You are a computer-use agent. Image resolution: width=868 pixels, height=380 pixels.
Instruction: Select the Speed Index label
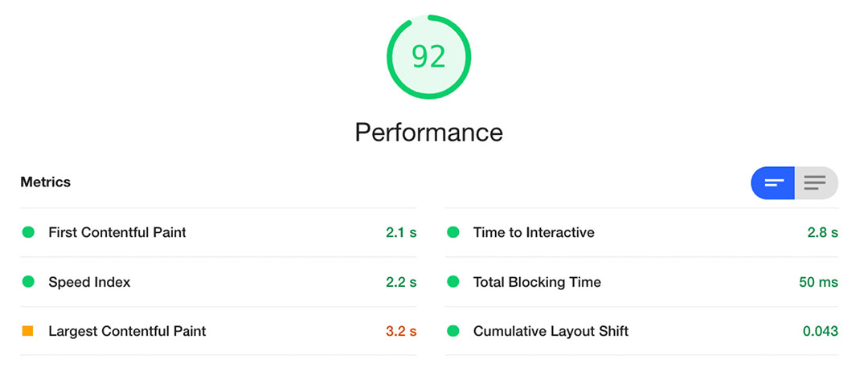tap(89, 282)
